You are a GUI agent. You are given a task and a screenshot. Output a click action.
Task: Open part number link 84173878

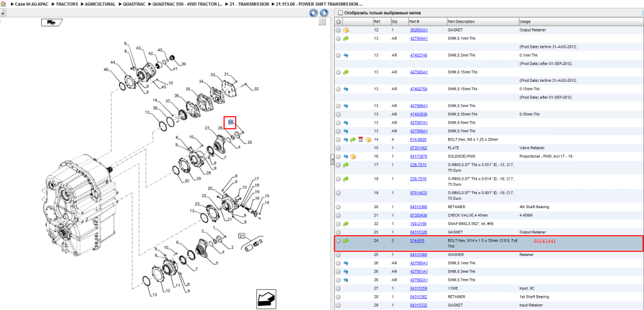point(419,157)
